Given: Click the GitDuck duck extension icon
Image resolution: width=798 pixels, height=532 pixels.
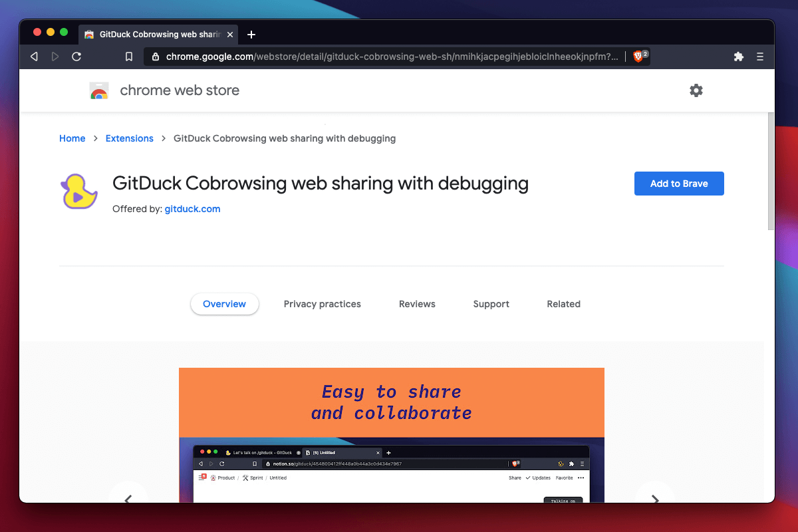Looking at the screenshot, I should [79, 192].
